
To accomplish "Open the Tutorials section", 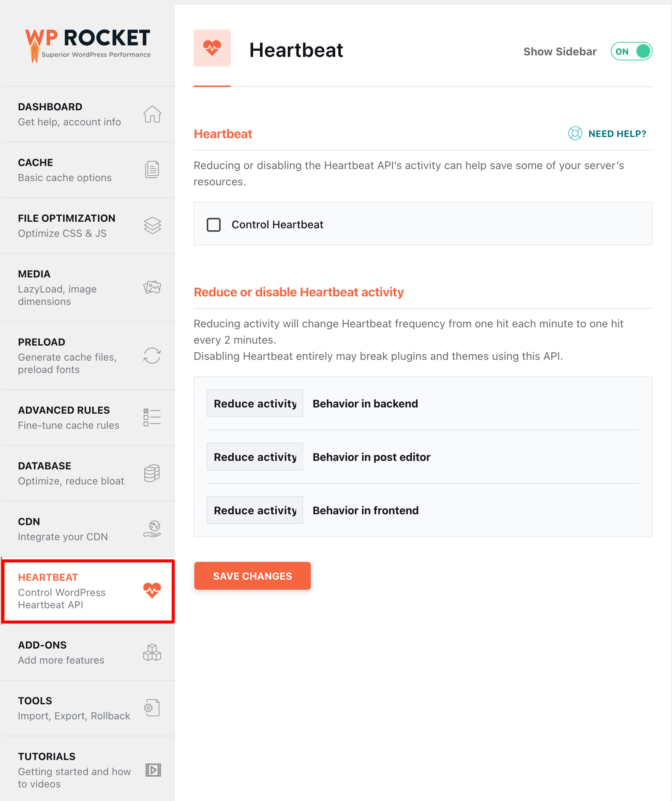I will click(88, 769).
